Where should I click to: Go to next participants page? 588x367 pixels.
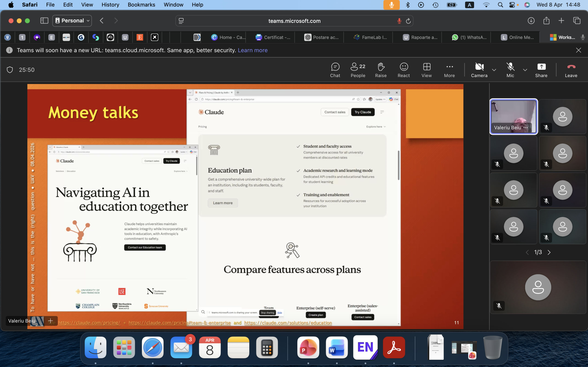[549, 253]
